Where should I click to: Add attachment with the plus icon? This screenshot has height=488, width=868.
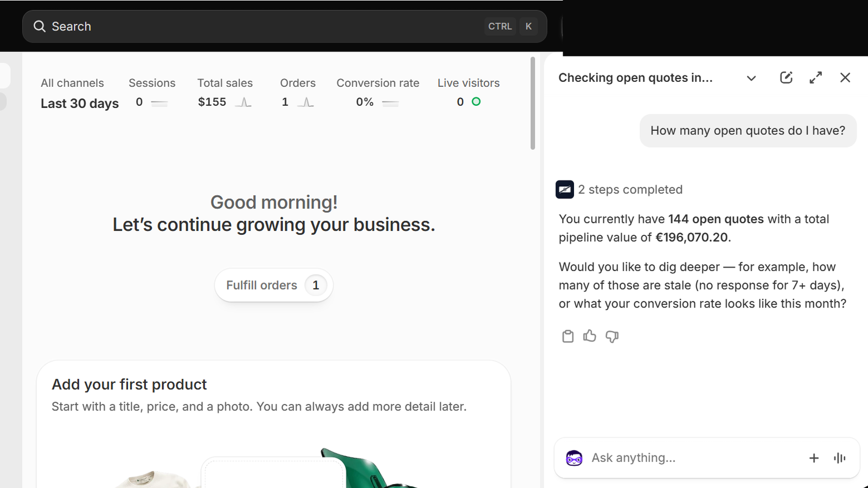[x=814, y=458]
